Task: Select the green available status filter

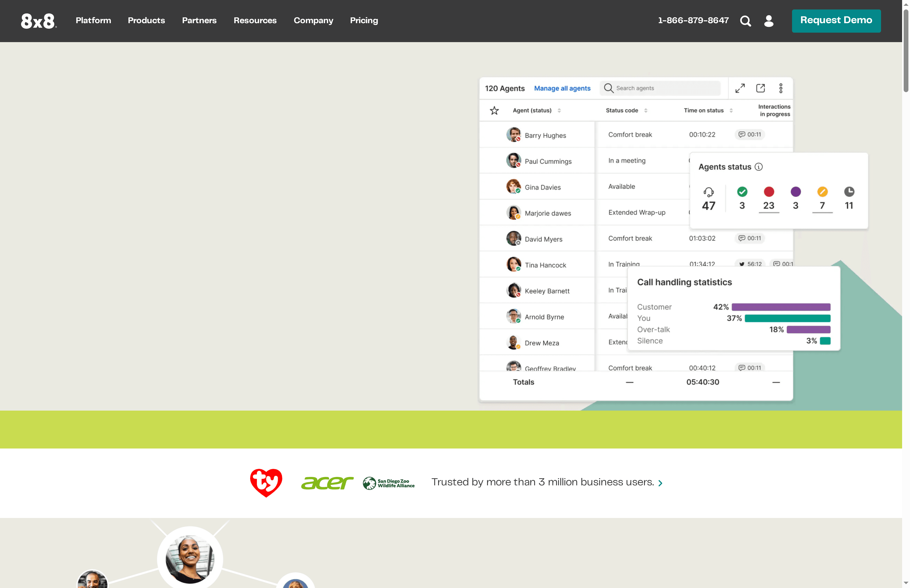Action: pos(742,192)
